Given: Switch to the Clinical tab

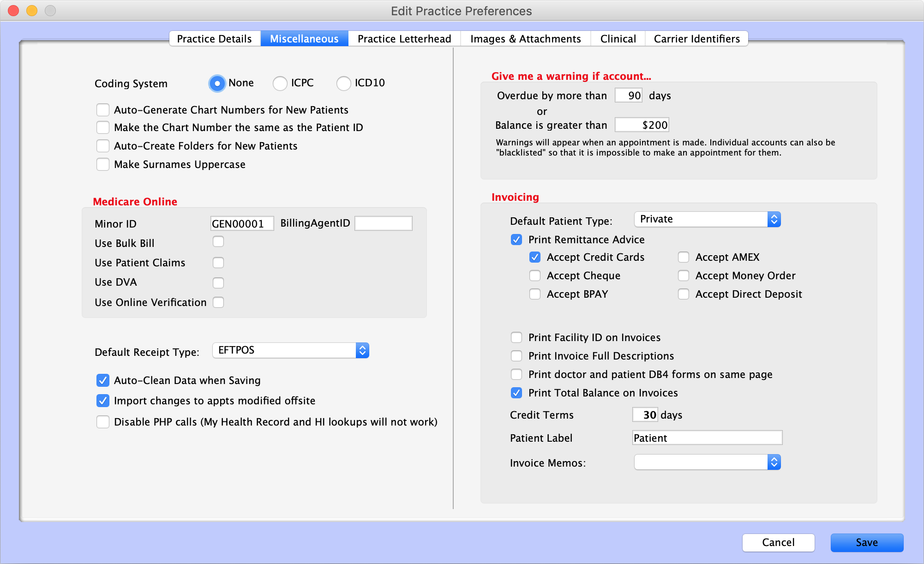Looking at the screenshot, I should pos(618,39).
